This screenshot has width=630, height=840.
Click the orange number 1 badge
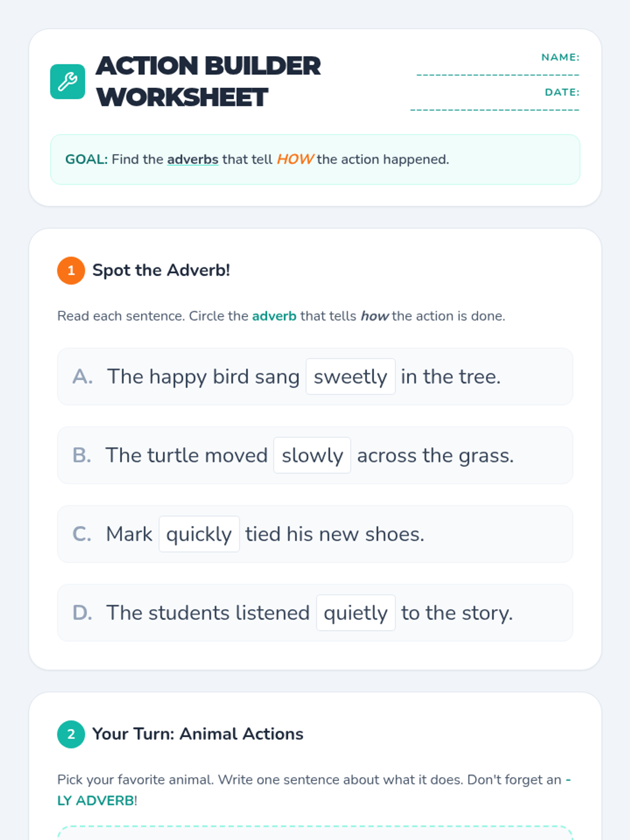coord(71,270)
